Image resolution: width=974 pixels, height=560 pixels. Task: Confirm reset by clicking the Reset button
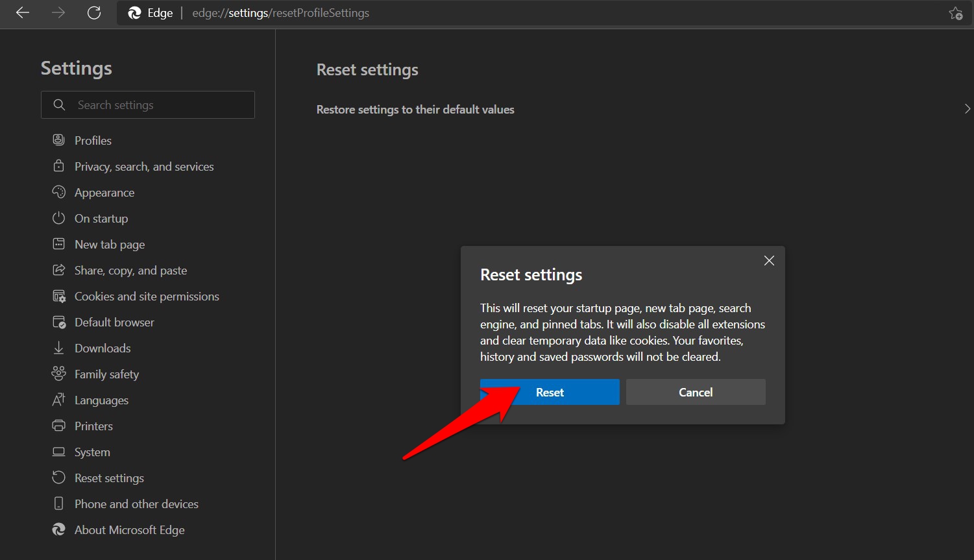550,392
